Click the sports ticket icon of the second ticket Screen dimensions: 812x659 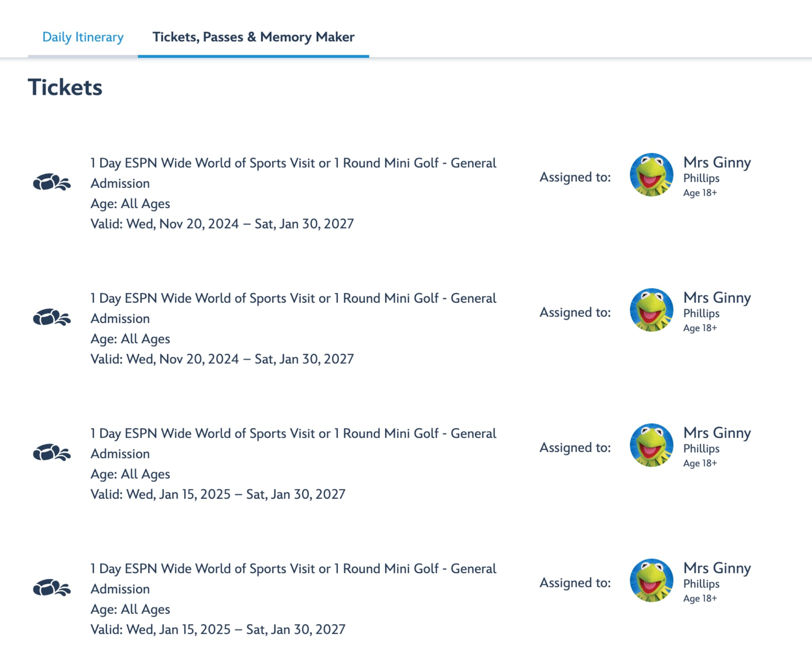click(x=52, y=317)
